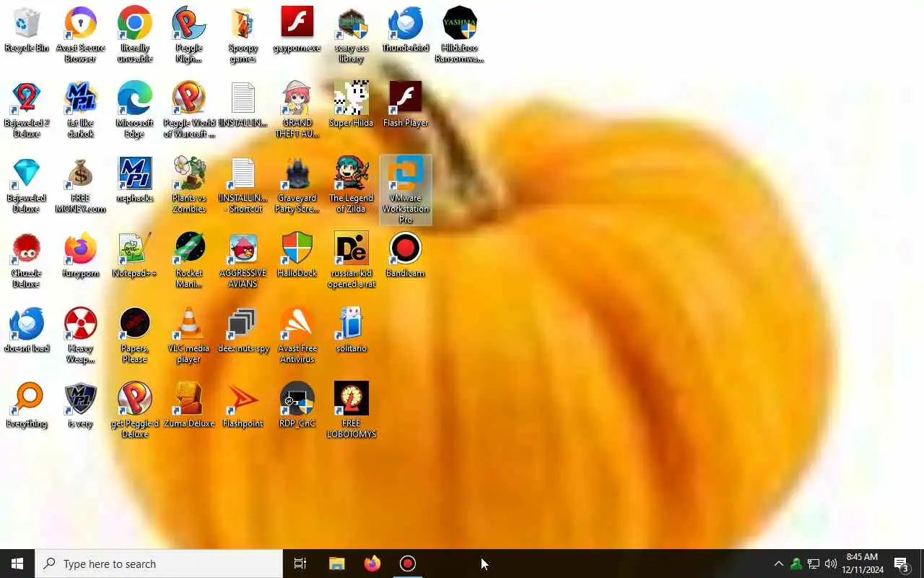Launch VLC media player shortcut
Viewport: 924px width, 578px height.
click(188, 335)
